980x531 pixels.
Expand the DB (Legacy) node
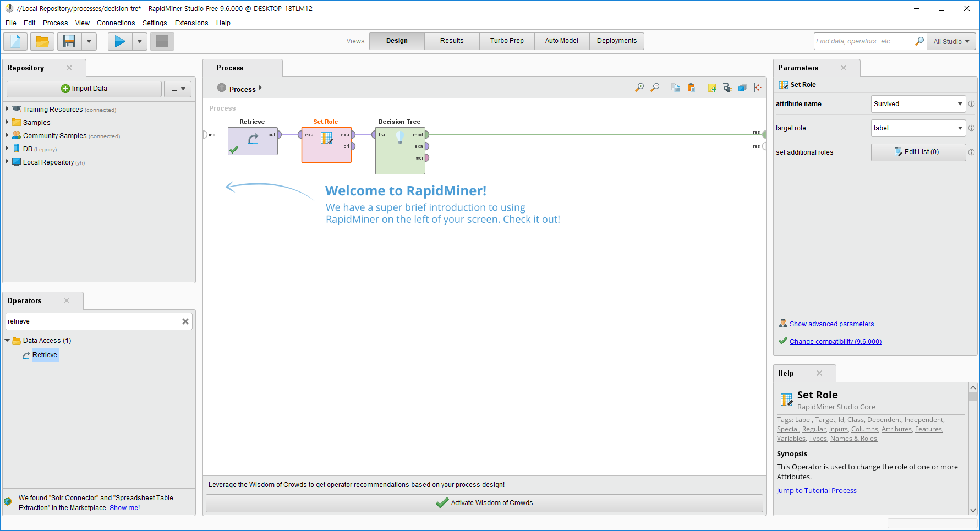pos(7,149)
